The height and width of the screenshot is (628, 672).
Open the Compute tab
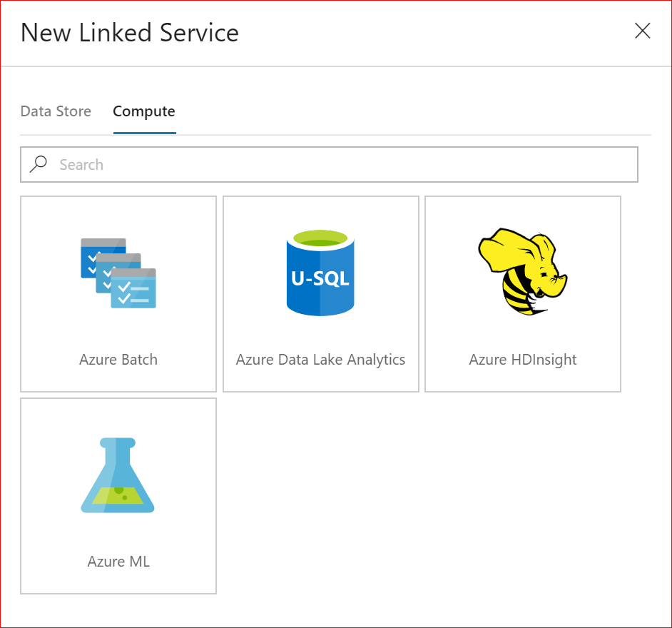click(x=144, y=111)
